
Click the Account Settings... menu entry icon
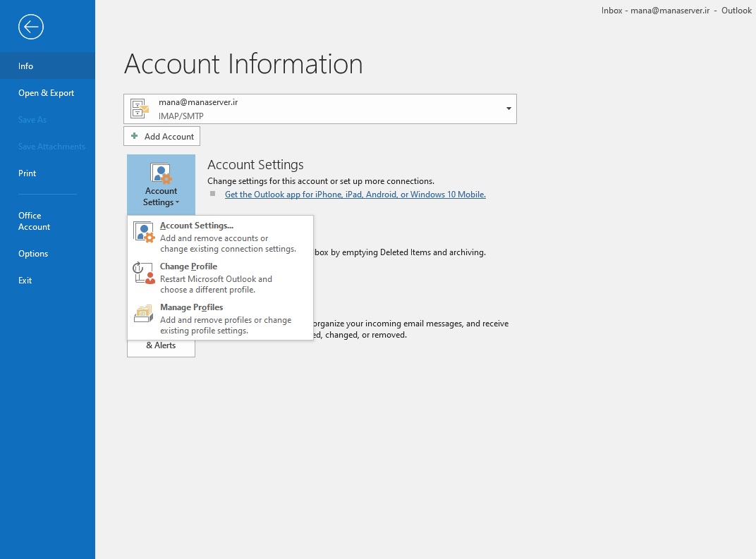click(144, 233)
